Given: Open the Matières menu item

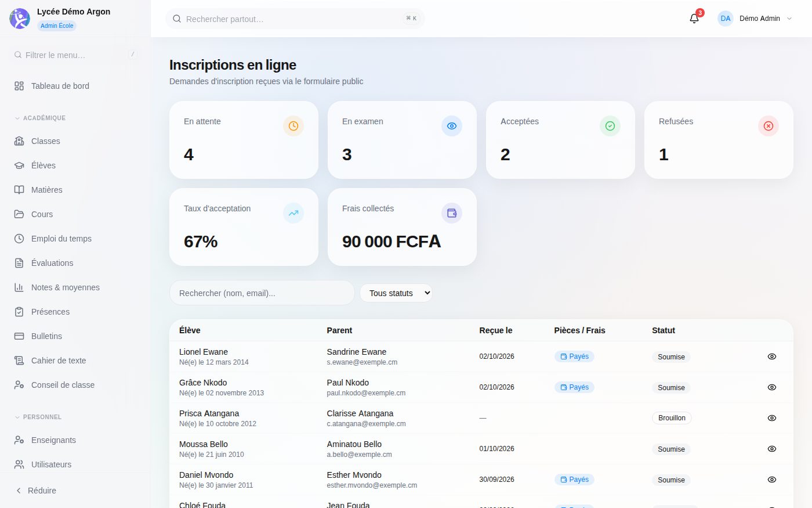Looking at the screenshot, I should click(75, 190).
